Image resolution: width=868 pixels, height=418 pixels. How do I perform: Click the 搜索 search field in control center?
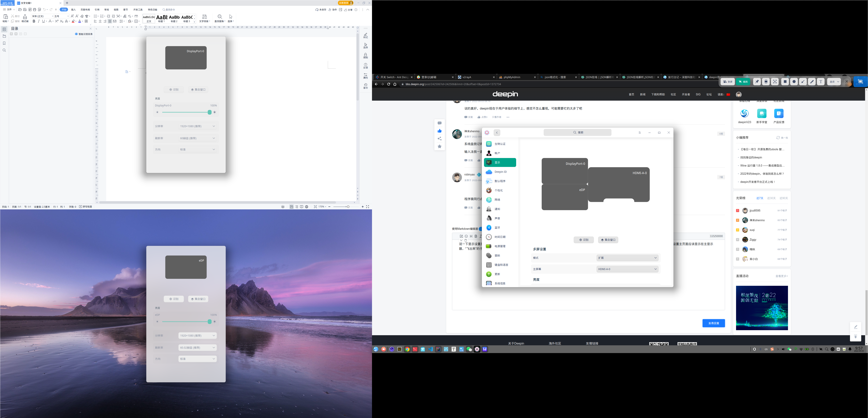tap(577, 132)
